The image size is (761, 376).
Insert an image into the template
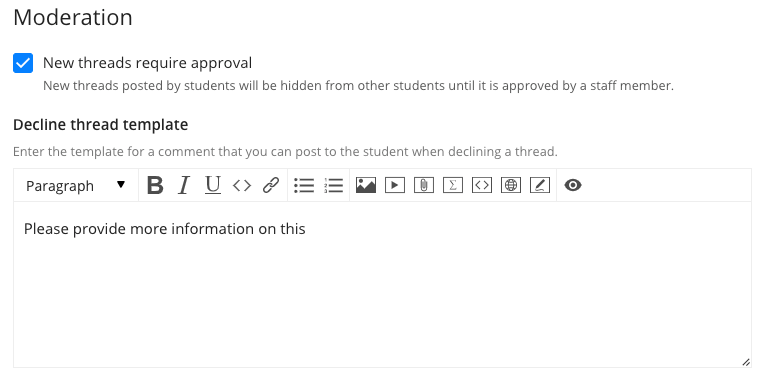366,185
